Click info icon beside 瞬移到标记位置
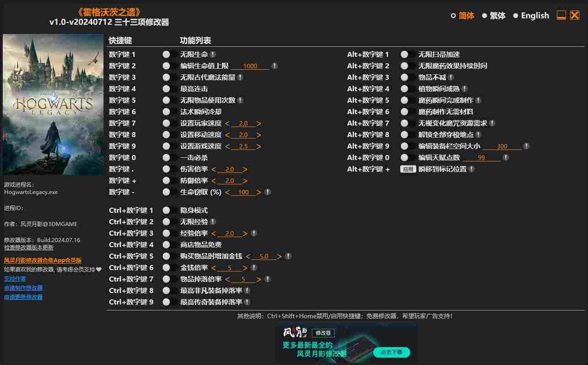 click(x=471, y=169)
